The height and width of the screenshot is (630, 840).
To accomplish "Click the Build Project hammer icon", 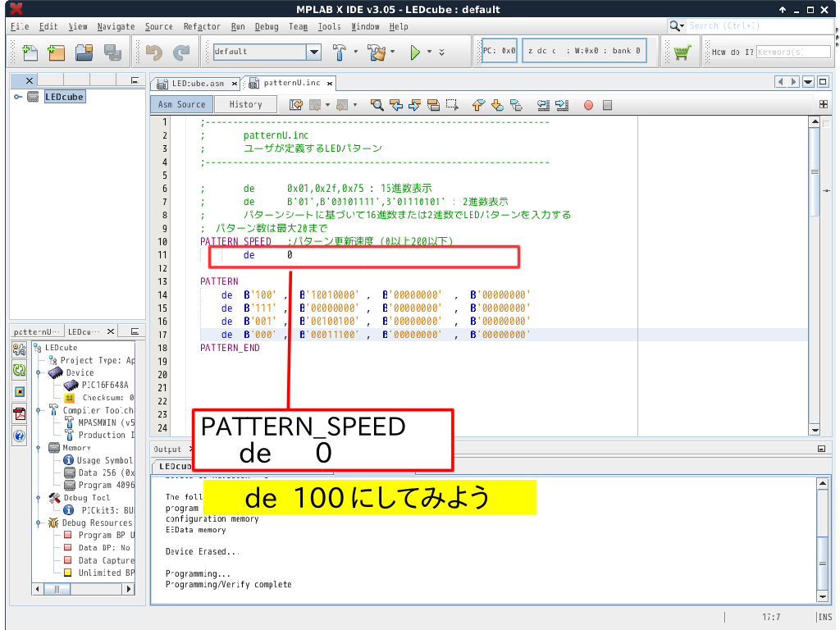I will coord(340,52).
